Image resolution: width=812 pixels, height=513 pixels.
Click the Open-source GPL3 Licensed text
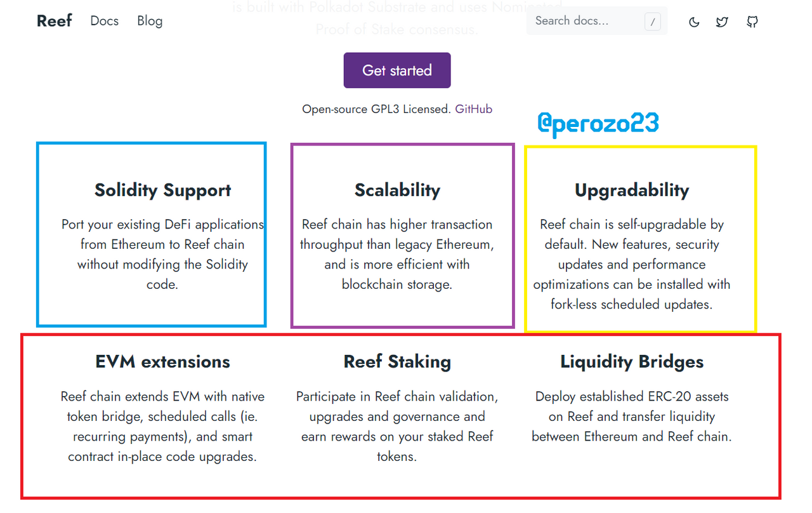coord(377,109)
